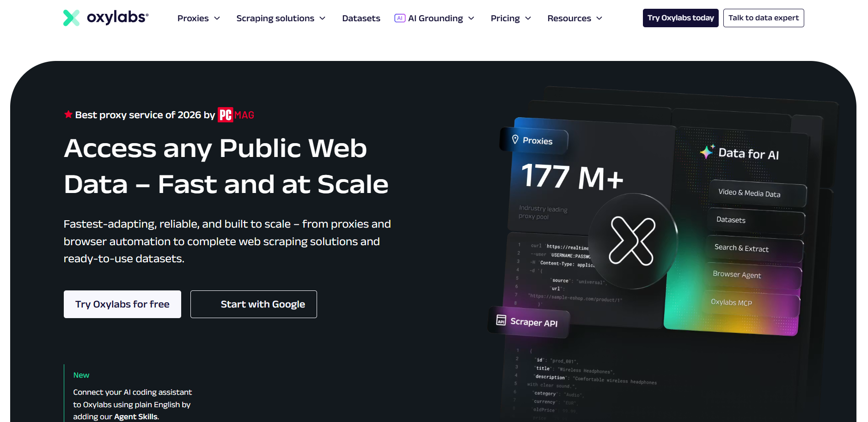Click the glass X logo circle in the illustration
Viewport: 868px width, 422px height.
(x=632, y=241)
